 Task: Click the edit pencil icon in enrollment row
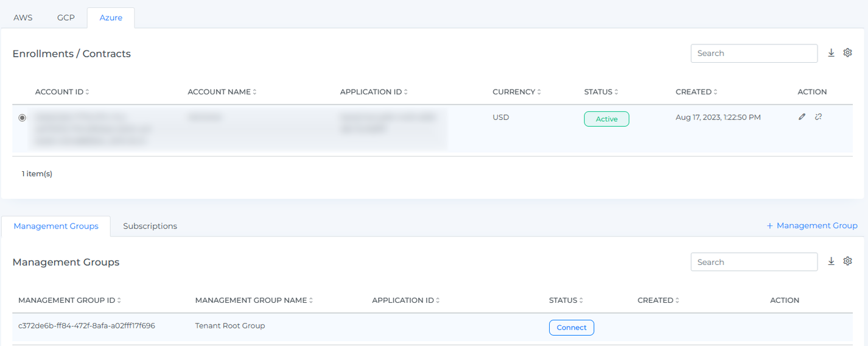802,117
